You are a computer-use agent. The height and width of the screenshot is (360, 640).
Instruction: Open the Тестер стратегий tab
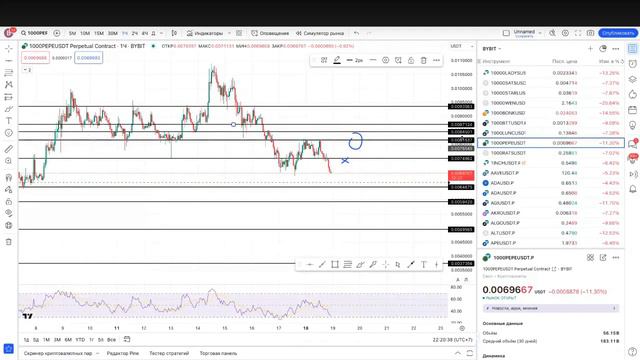click(169, 353)
